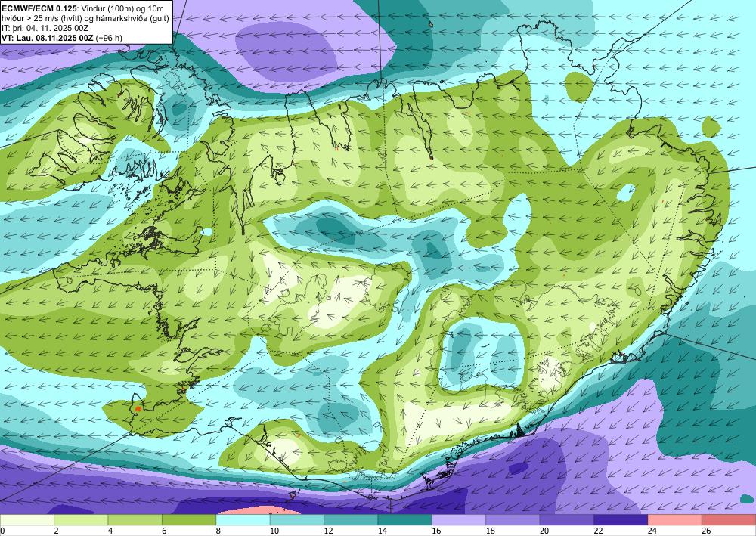Click the lavender 16–18 m/s legend swatch
756x536 pixels.
459,520
